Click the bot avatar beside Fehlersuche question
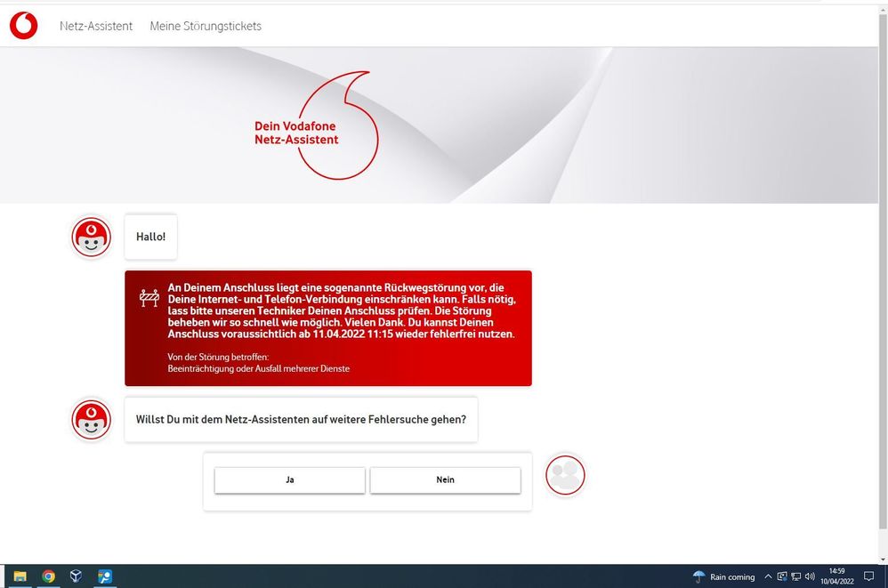The height and width of the screenshot is (588, 888). pos(91,420)
